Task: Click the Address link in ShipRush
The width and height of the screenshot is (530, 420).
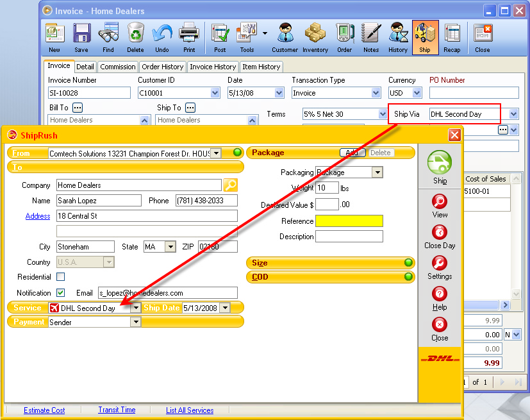Action: [38, 216]
